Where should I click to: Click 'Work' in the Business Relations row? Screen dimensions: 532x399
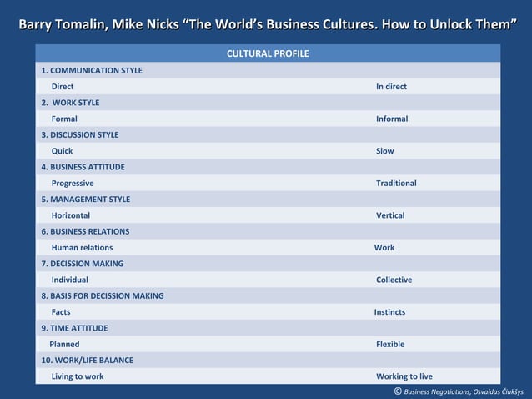pyautogui.click(x=384, y=248)
